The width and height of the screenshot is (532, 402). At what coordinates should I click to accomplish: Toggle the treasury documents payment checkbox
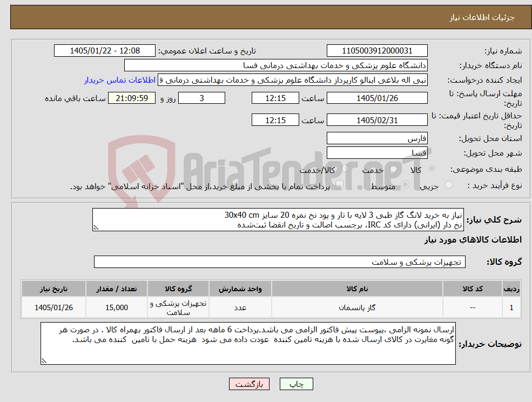coord(339,185)
